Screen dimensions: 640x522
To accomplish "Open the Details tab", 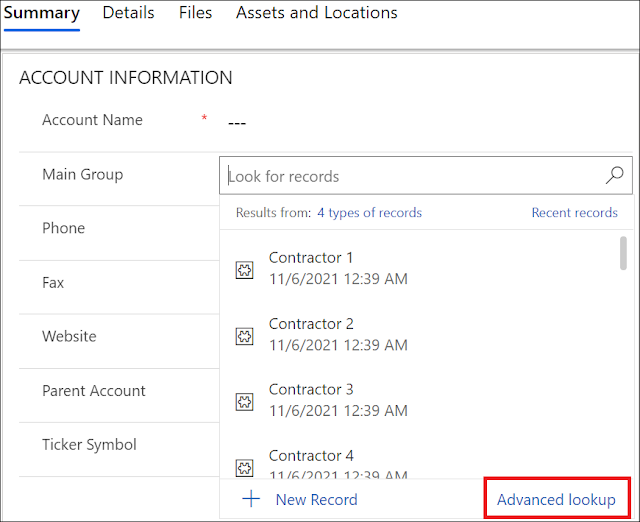I will (x=129, y=13).
